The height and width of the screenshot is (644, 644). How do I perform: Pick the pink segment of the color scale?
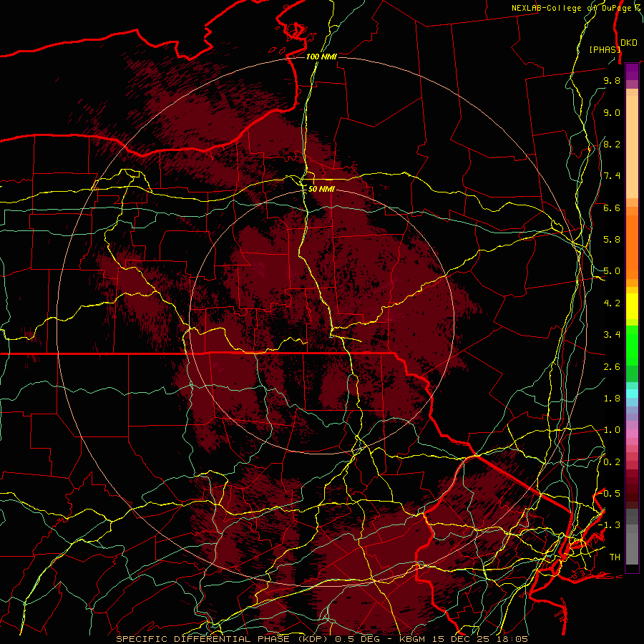pyautogui.click(x=632, y=434)
